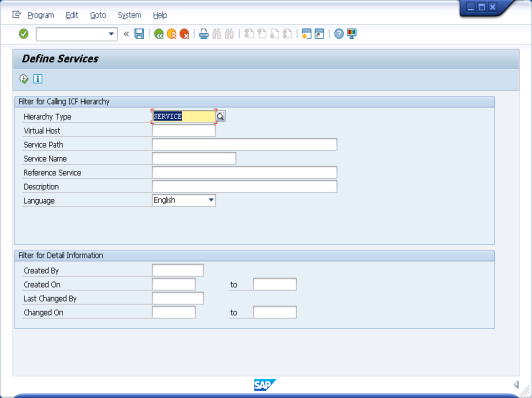Minimize the SAP window
The image size is (532, 398).
(471, 7)
